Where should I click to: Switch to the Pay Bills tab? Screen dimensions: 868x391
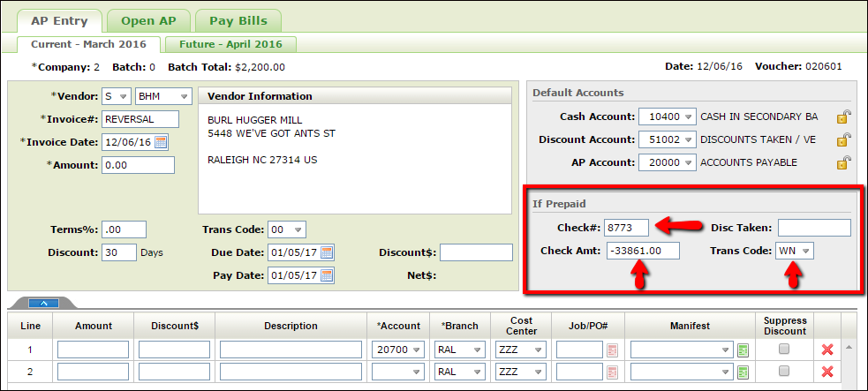point(238,20)
